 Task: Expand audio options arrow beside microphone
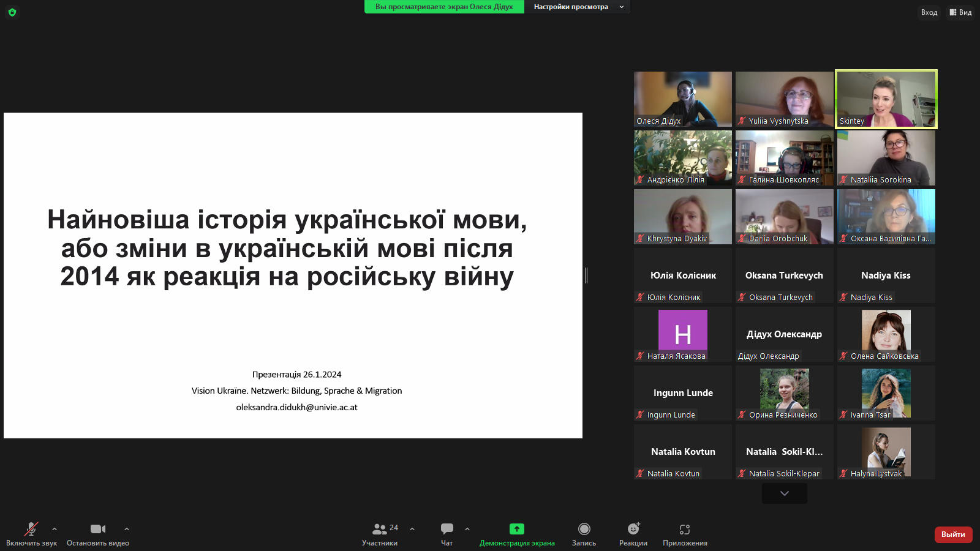(55, 529)
